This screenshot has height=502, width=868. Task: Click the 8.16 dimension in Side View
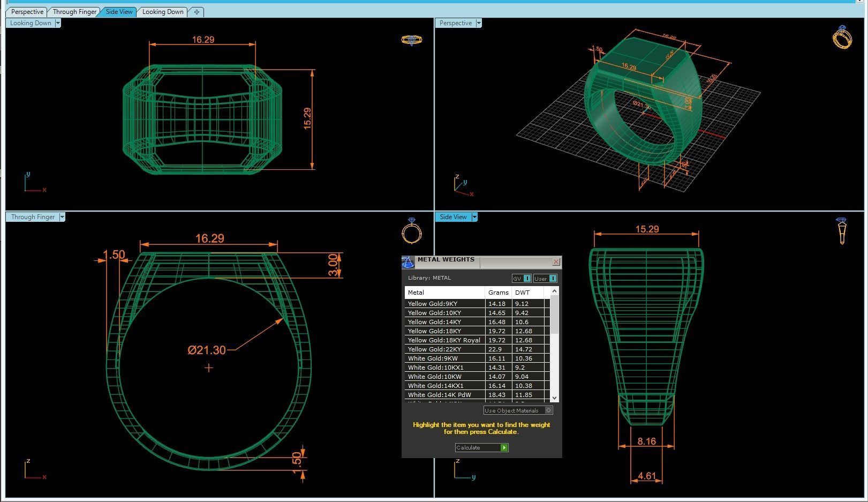click(x=646, y=441)
